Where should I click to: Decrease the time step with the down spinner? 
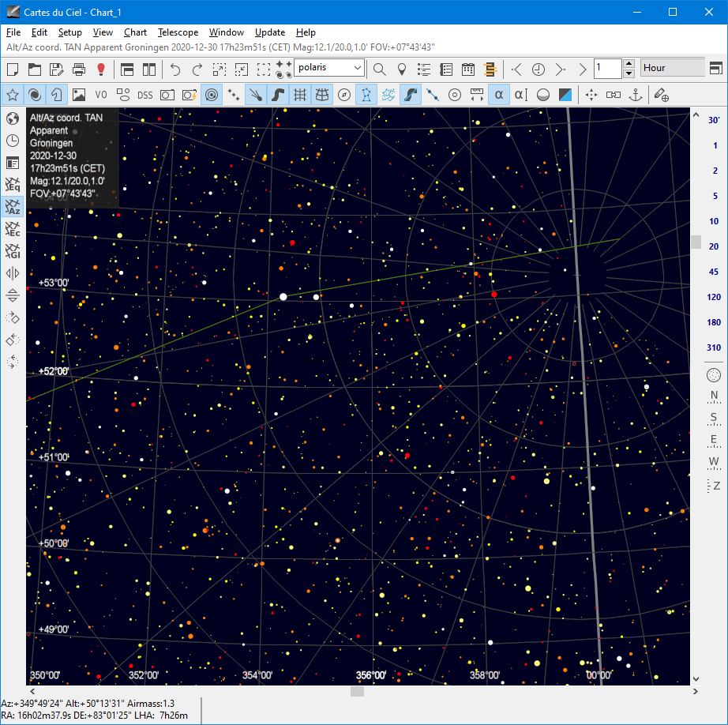click(629, 73)
